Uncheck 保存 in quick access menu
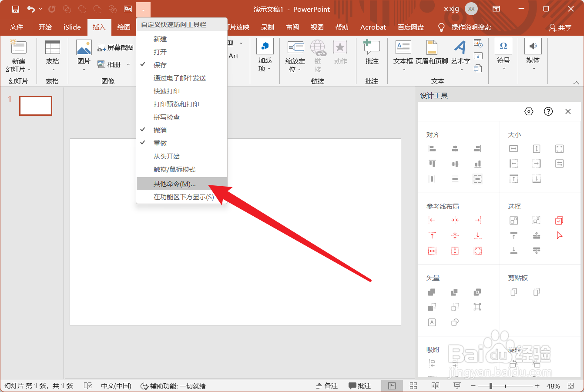584x392 pixels. point(182,65)
